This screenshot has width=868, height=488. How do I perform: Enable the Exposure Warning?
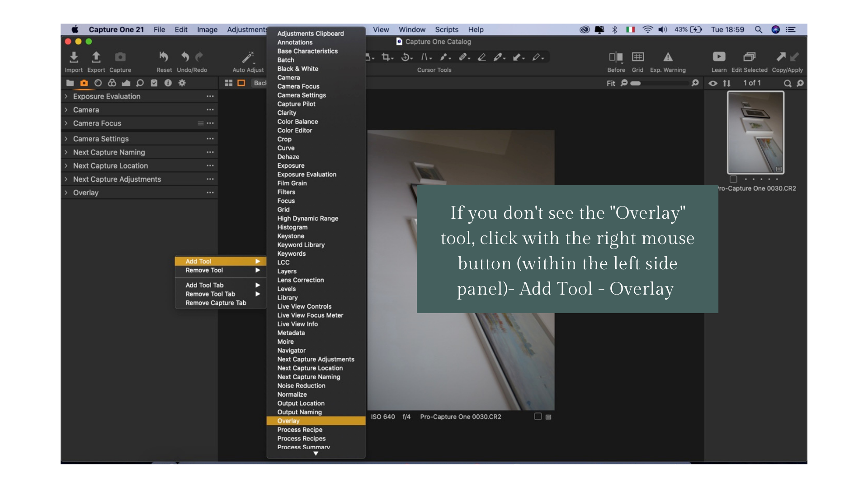click(x=668, y=57)
